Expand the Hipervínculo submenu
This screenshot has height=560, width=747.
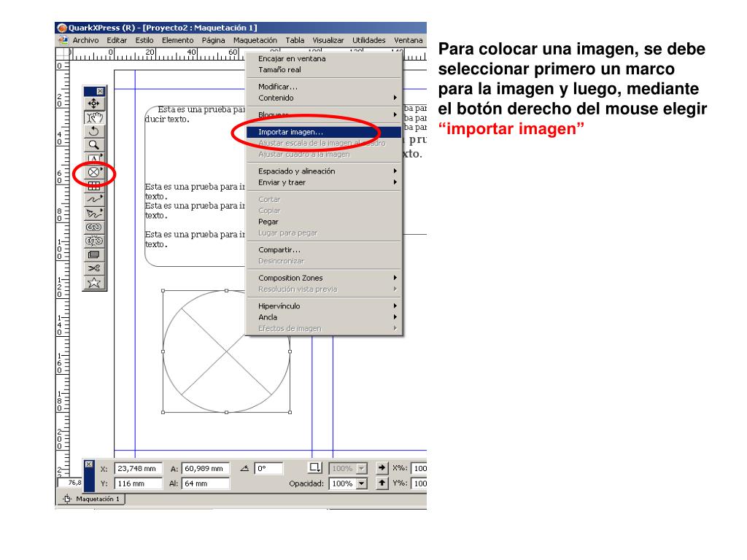395,306
